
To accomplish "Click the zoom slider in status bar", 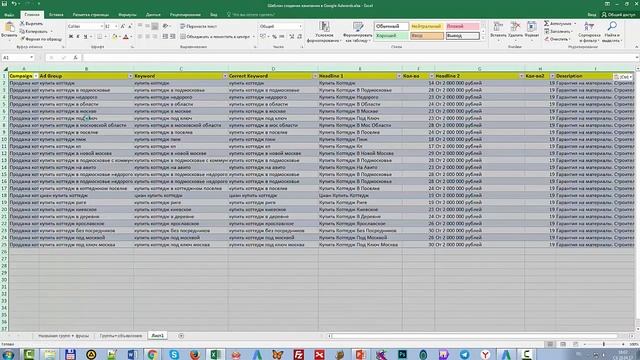I will point(604,344).
